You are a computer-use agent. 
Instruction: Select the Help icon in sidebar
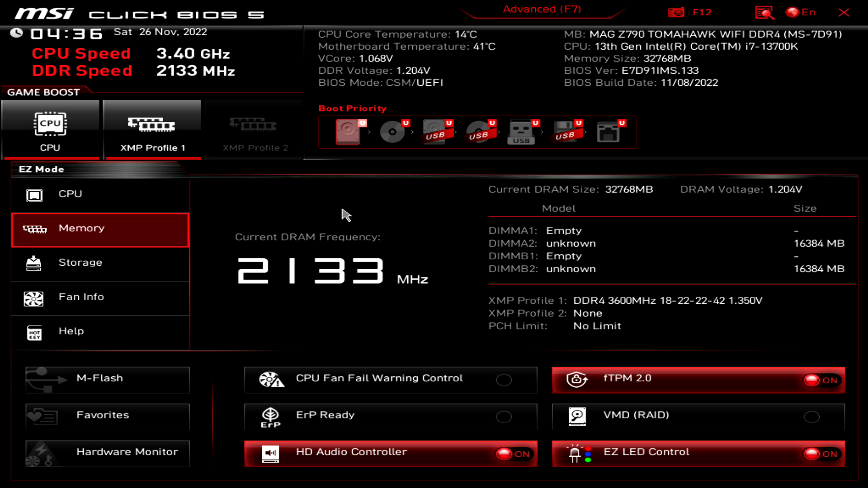click(x=34, y=332)
